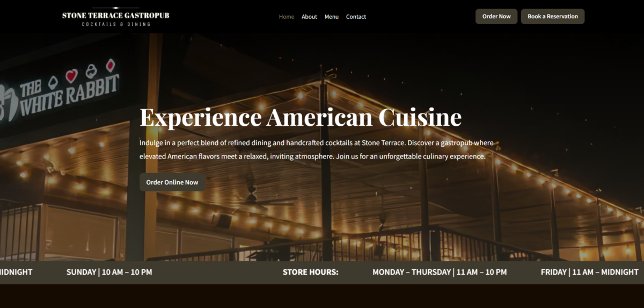The height and width of the screenshot is (308, 644).
Task: Open the Menu nav item
Action: (332, 17)
